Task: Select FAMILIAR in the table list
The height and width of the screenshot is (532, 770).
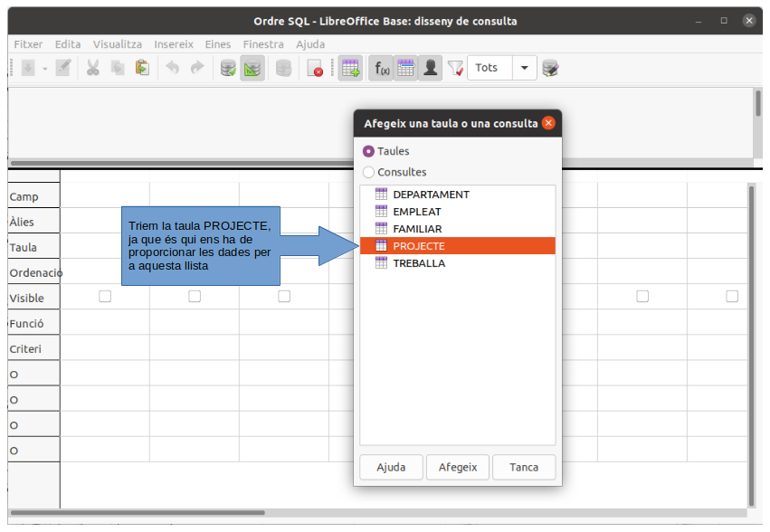Action: click(x=458, y=229)
